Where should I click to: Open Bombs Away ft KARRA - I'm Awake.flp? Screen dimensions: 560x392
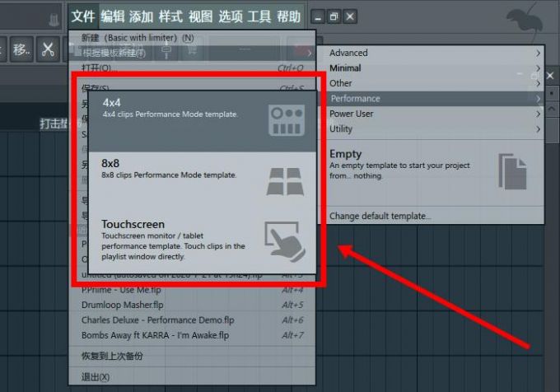192,336
